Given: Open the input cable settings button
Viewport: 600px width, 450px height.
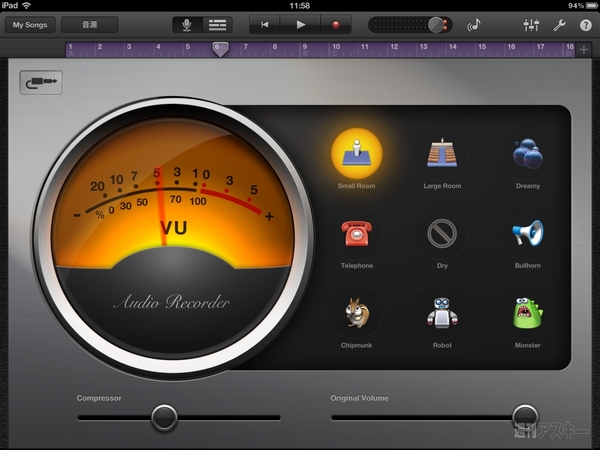Looking at the screenshot, I should [x=41, y=82].
